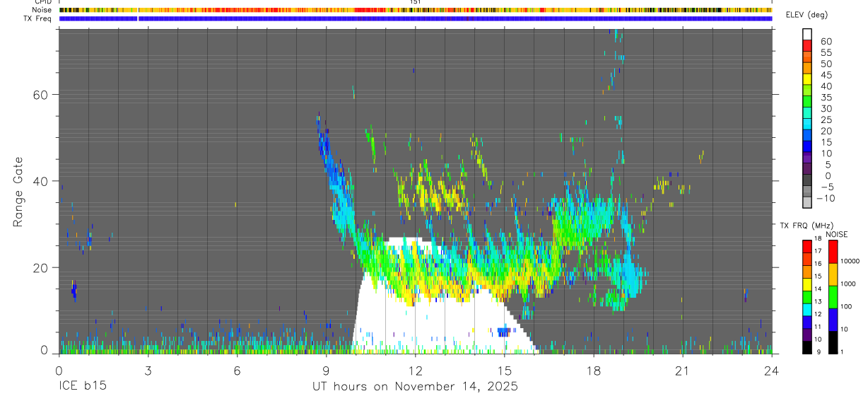The image size is (868, 401).
Task: Click the '21' hour tick on the time axis
Action: pyautogui.click(x=683, y=370)
